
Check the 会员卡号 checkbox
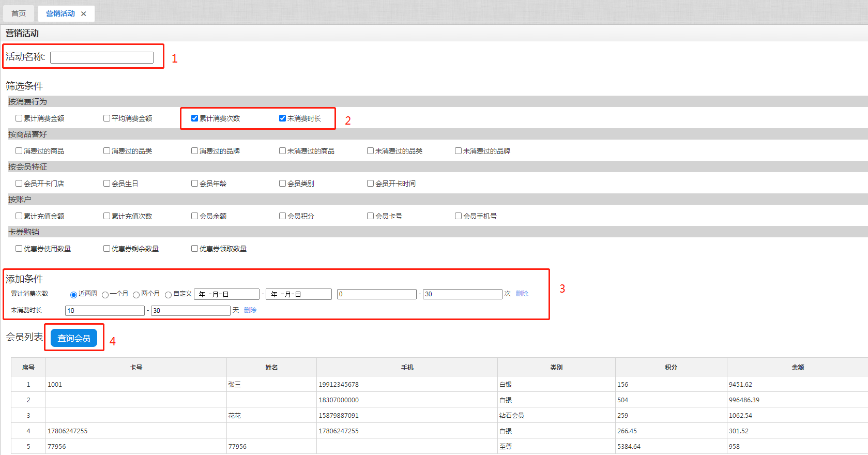point(371,216)
